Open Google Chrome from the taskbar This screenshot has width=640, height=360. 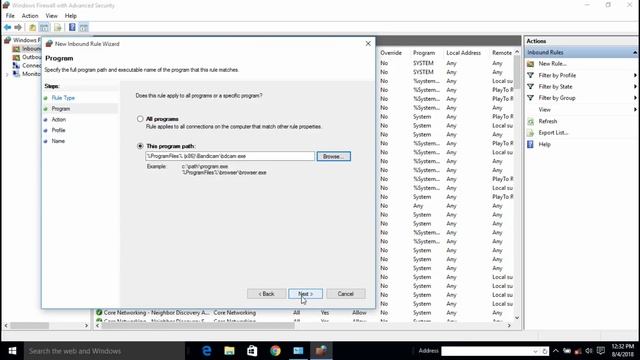(x=275, y=351)
